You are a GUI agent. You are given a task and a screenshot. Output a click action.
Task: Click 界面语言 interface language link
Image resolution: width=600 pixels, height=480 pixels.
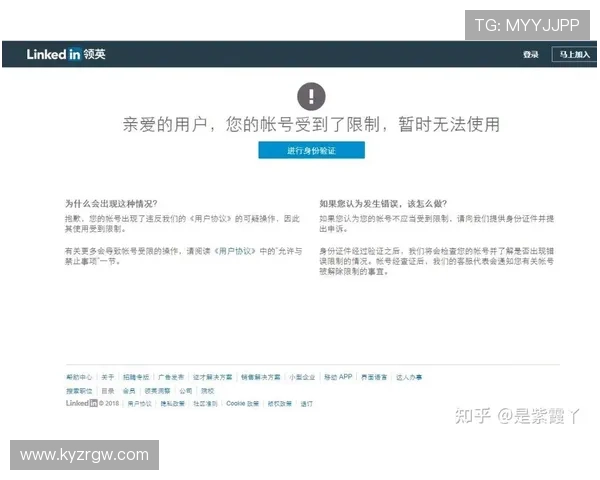coord(374,377)
